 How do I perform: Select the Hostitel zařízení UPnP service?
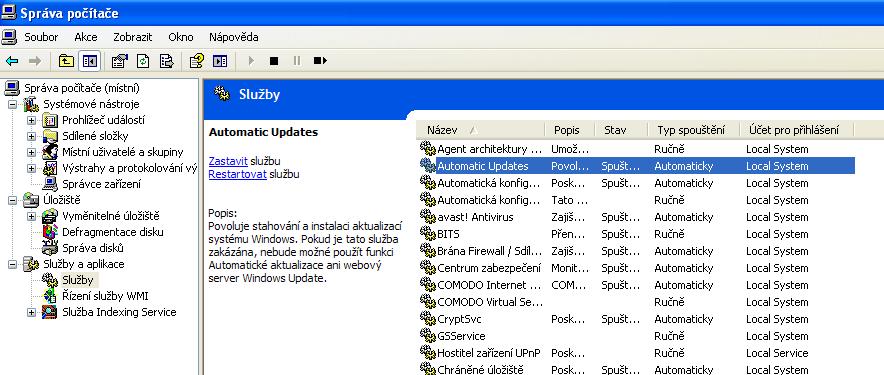tap(637, 353)
